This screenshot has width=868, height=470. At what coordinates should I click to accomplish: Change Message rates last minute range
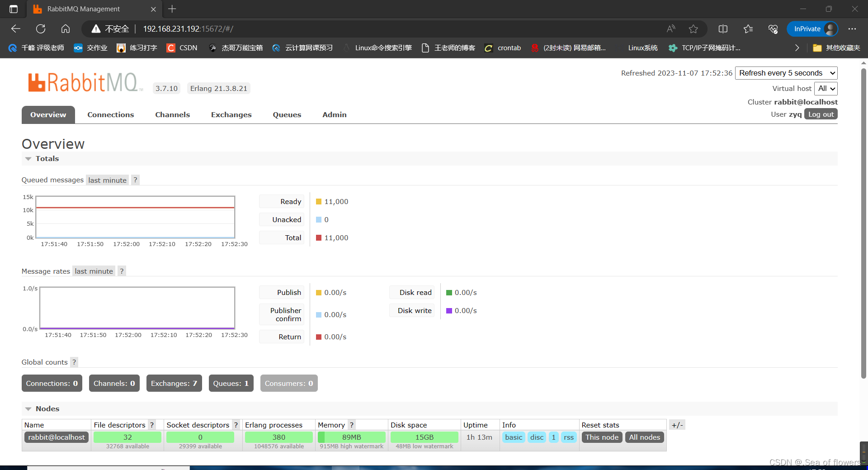tap(94, 271)
